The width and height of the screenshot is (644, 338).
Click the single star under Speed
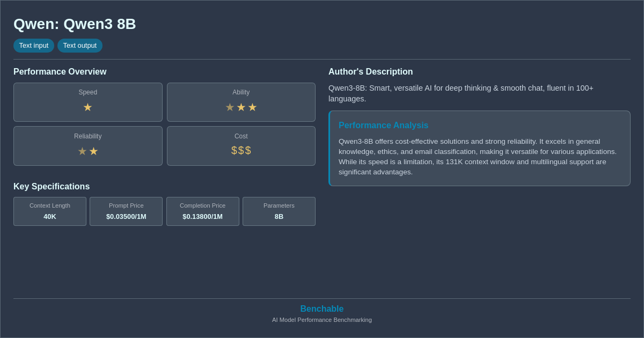87,107
